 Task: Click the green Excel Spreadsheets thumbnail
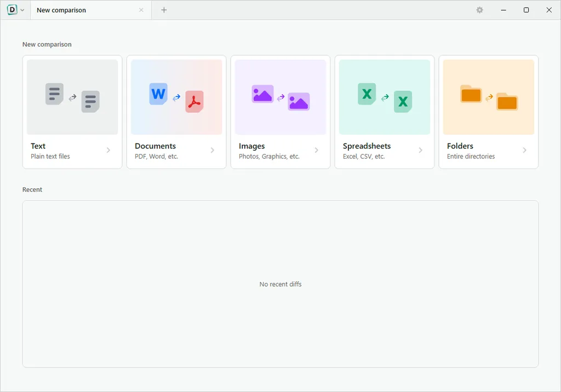(x=385, y=97)
